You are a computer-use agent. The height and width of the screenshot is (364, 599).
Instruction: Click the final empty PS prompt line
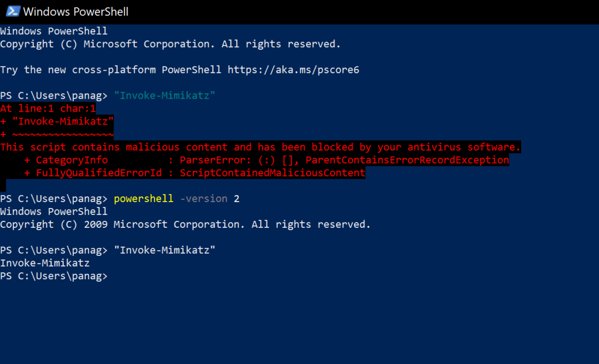54,276
